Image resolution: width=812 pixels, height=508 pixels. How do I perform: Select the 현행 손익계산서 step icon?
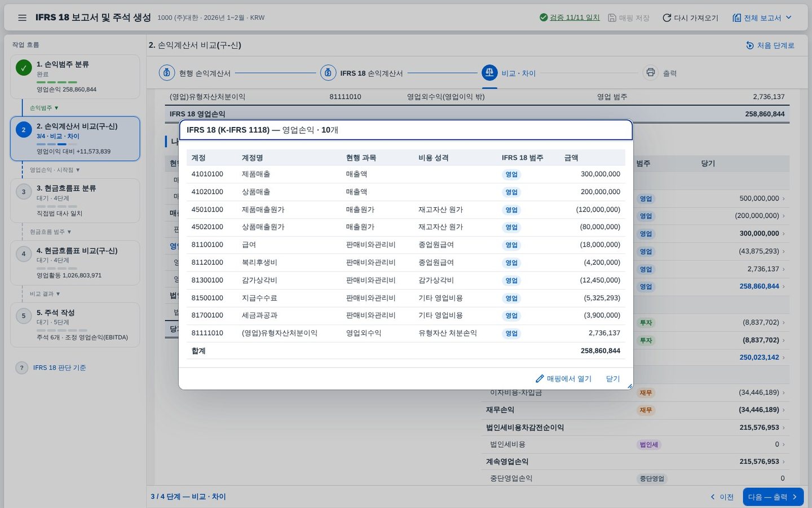point(166,73)
